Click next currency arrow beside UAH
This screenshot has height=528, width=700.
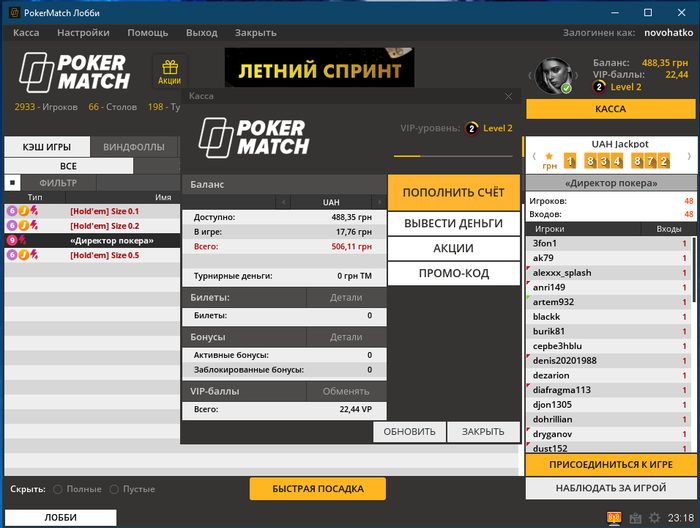pos(379,202)
